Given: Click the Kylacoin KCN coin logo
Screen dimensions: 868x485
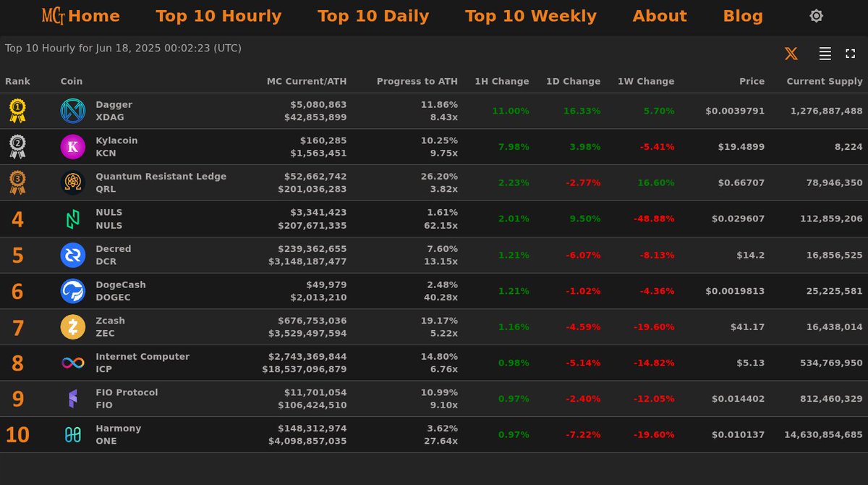Looking at the screenshot, I should pyautogui.click(x=73, y=147).
